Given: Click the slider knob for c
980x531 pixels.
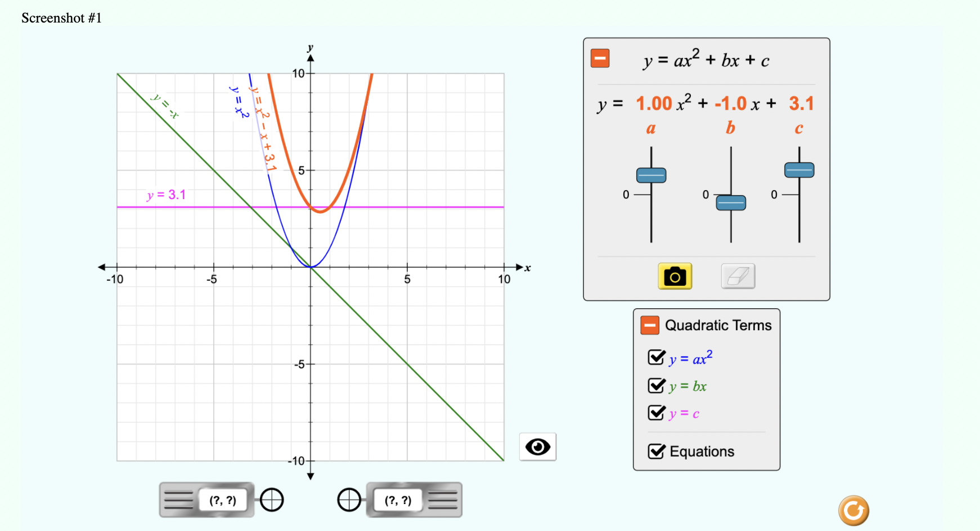Looking at the screenshot, I should 799,170.
